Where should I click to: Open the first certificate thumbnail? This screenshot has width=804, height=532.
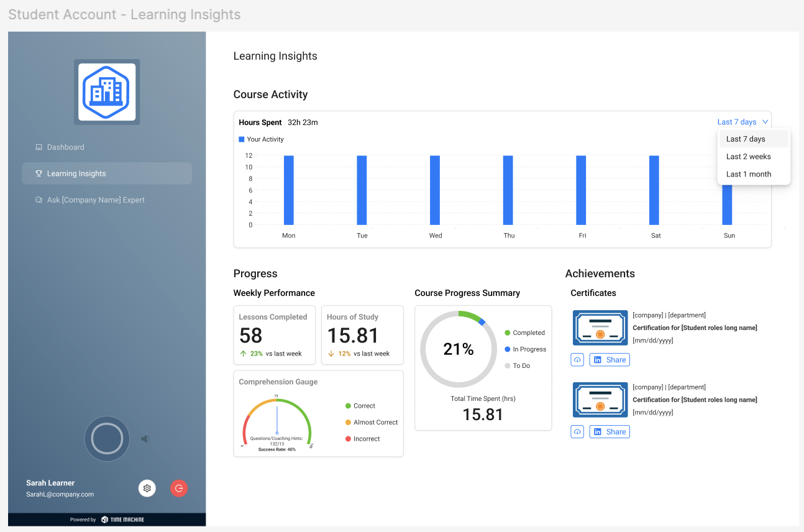(x=600, y=328)
